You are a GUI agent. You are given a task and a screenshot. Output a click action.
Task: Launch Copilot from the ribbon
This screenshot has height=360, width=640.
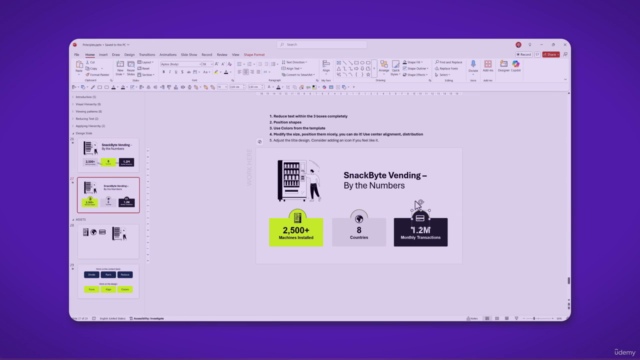[x=516, y=67]
